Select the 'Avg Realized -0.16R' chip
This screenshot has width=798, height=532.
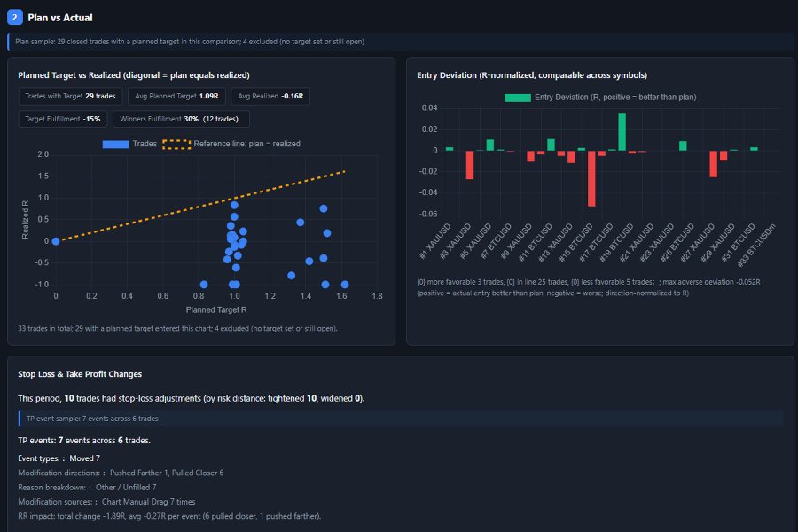pyautogui.click(x=270, y=97)
